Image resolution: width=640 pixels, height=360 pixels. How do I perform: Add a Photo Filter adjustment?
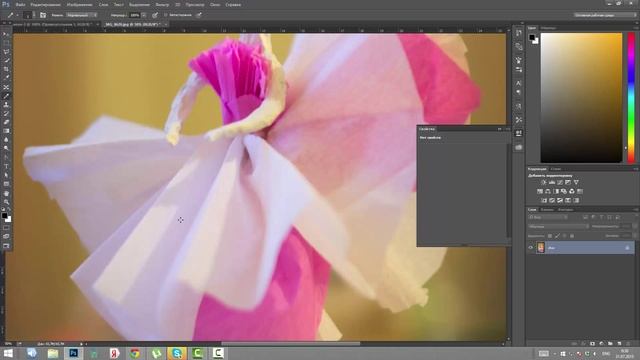(x=564, y=191)
